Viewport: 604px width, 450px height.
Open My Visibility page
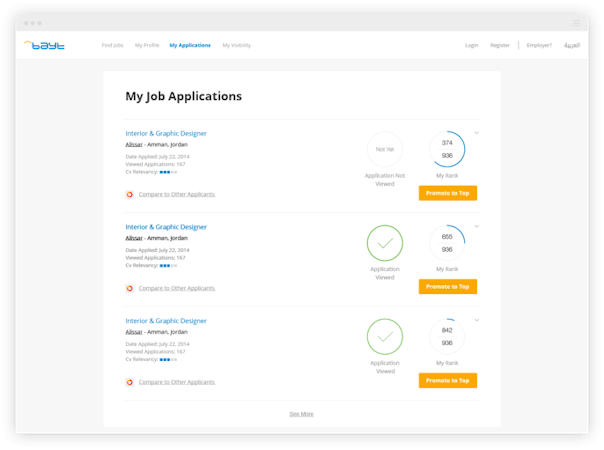pos(237,45)
